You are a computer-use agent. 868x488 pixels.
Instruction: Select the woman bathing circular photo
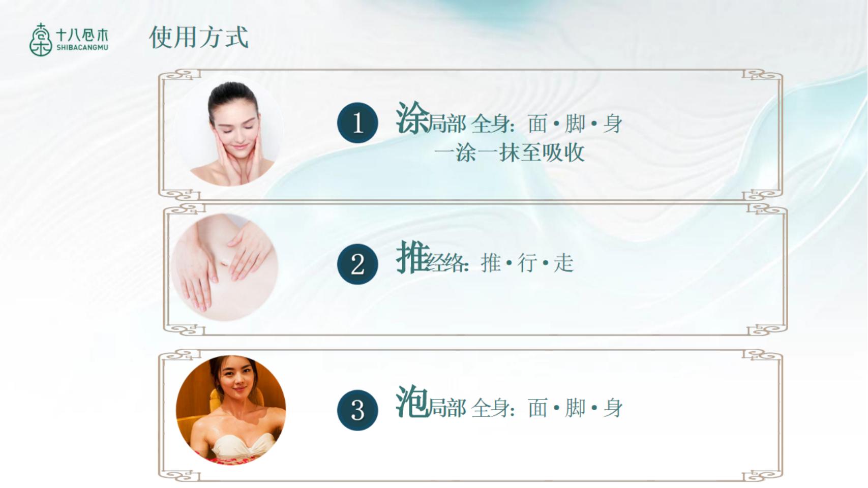click(231, 410)
